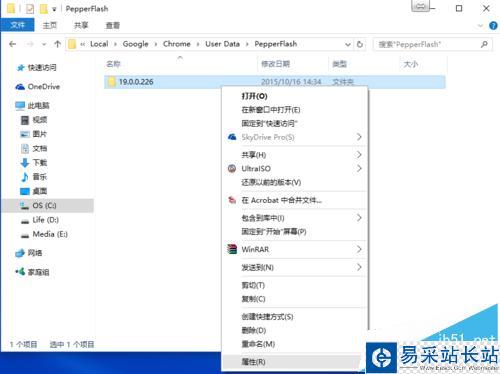Open the quick access toolbar dropdown
500x374 pixels.
click(54, 9)
